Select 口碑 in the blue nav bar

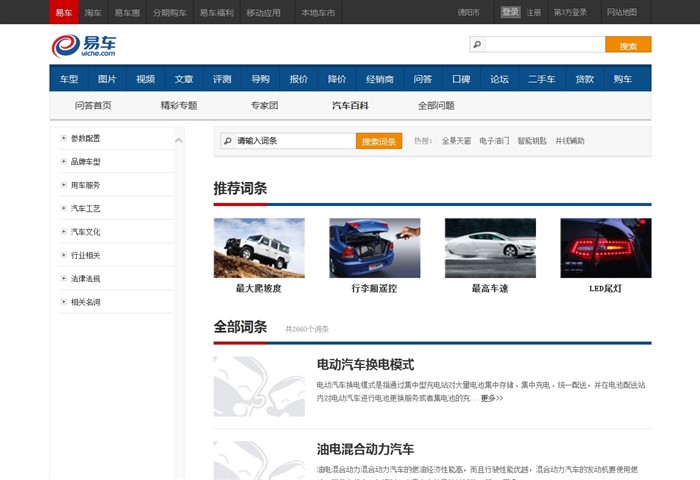tap(461, 79)
